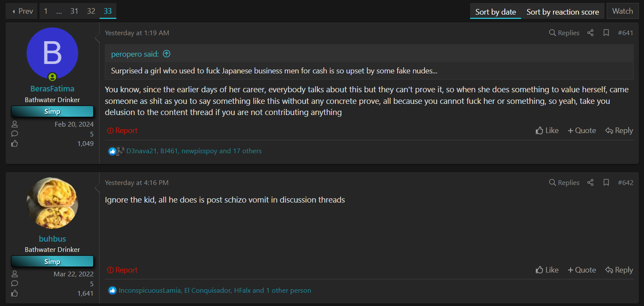Open Replies search on post #641
The image size is (644, 306).
tap(564, 33)
